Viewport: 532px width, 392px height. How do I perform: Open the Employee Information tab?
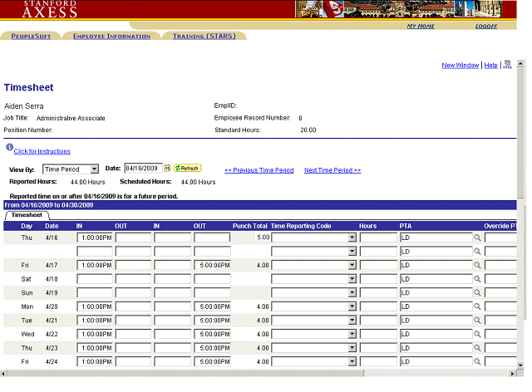(x=111, y=37)
